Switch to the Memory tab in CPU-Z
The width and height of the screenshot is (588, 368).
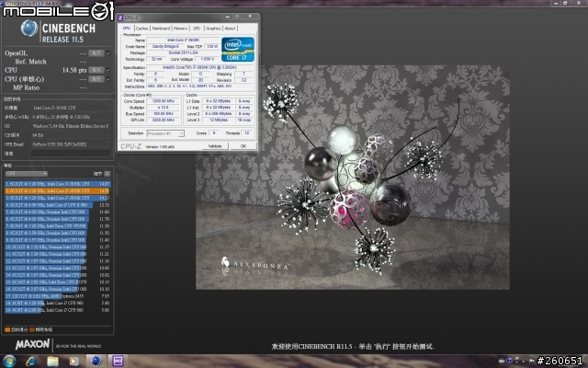[x=180, y=29]
